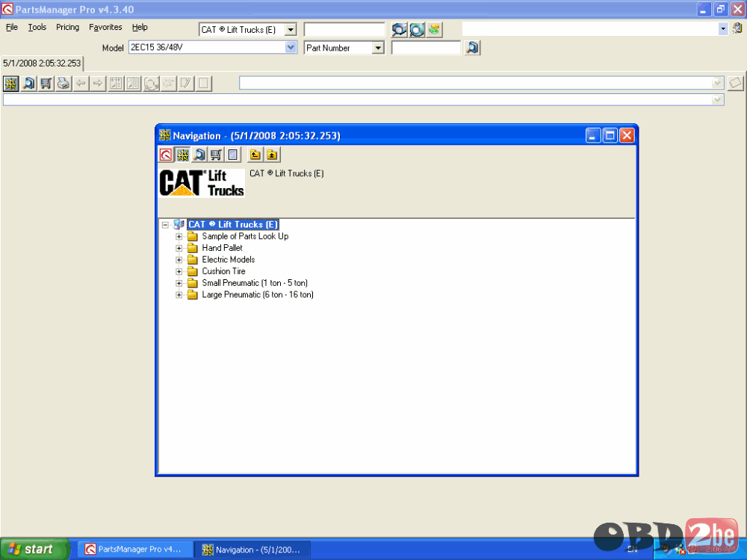
Task: Select Large Pneumatic (6 ton - 16 ton) item
Action: (257, 294)
